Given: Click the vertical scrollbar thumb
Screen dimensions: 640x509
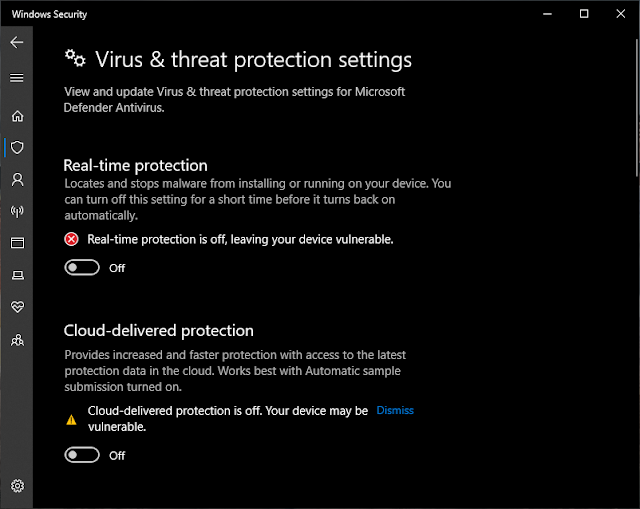Looking at the screenshot, I should (637, 108).
